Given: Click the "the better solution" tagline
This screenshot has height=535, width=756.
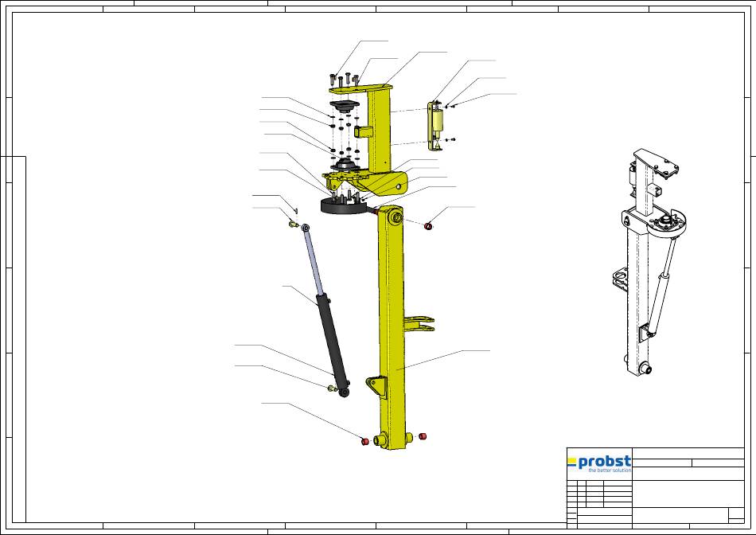Looking at the screenshot, I should click(x=610, y=471).
